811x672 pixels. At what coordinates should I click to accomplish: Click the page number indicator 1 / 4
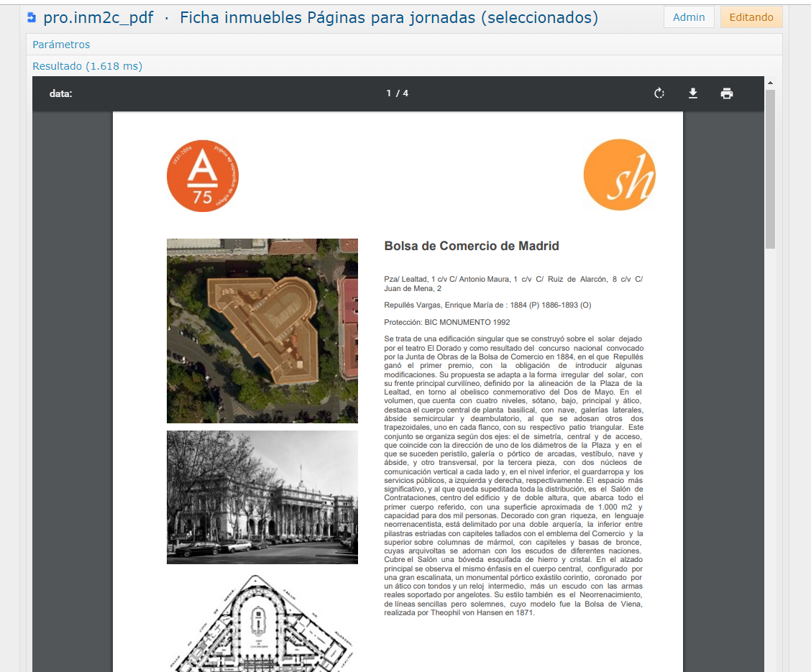397,93
